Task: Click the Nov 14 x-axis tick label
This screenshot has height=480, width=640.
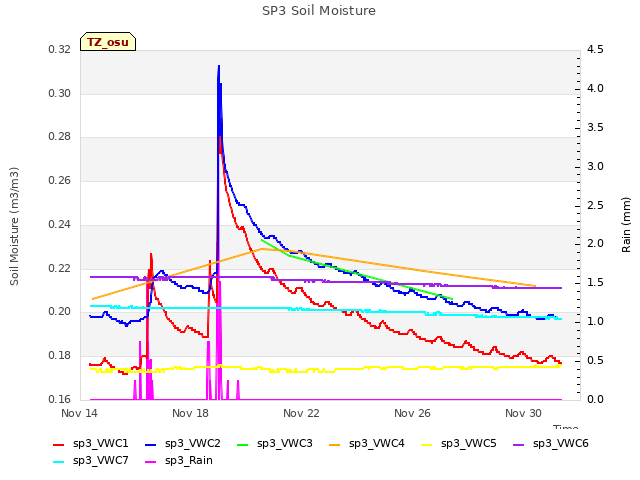Action: 79,413
